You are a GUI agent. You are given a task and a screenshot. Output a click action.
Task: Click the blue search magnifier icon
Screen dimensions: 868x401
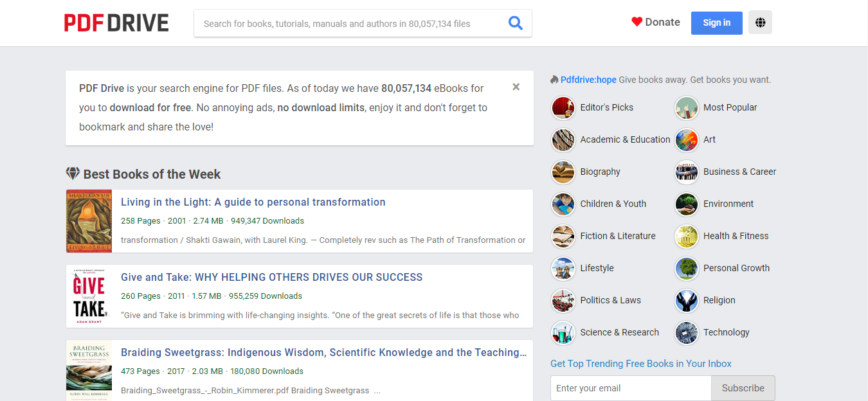515,23
